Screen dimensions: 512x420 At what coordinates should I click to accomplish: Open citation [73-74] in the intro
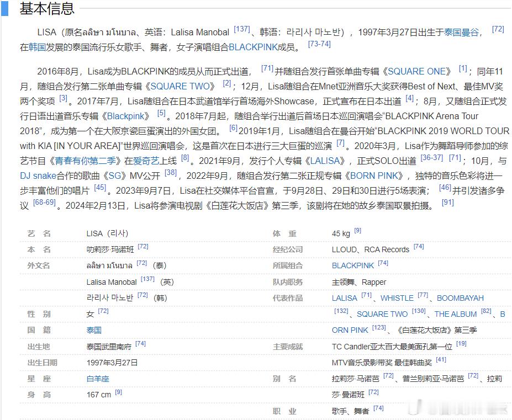[x=319, y=44]
